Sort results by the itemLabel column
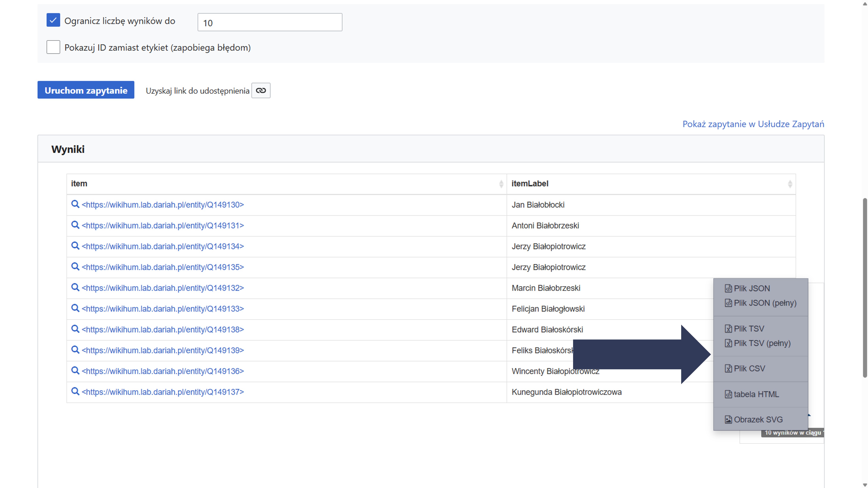Screen dimensions: 868x488 (x=789, y=184)
